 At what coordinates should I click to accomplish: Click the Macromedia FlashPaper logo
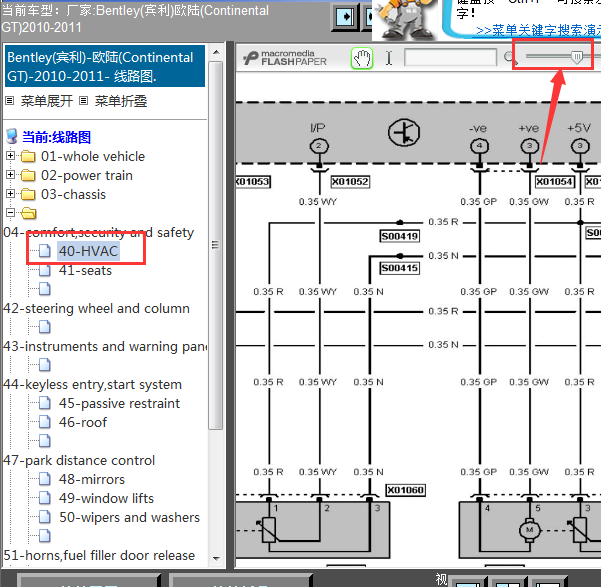(x=285, y=58)
